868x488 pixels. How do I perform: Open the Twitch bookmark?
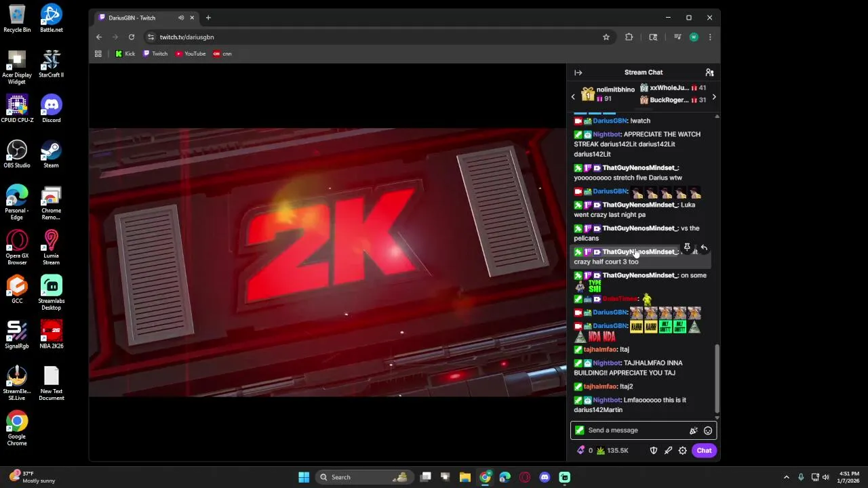tap(155, 54)
